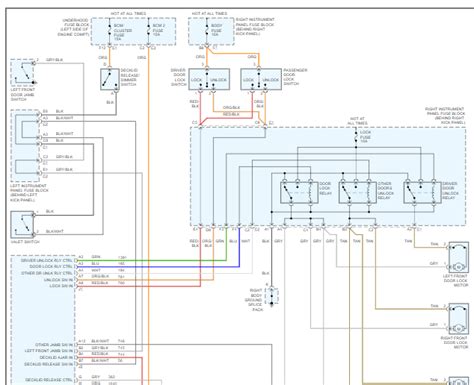Click the LOCK fuse symbol above the relays
This screenshot has height=385, width=474.
click(356, 137)
